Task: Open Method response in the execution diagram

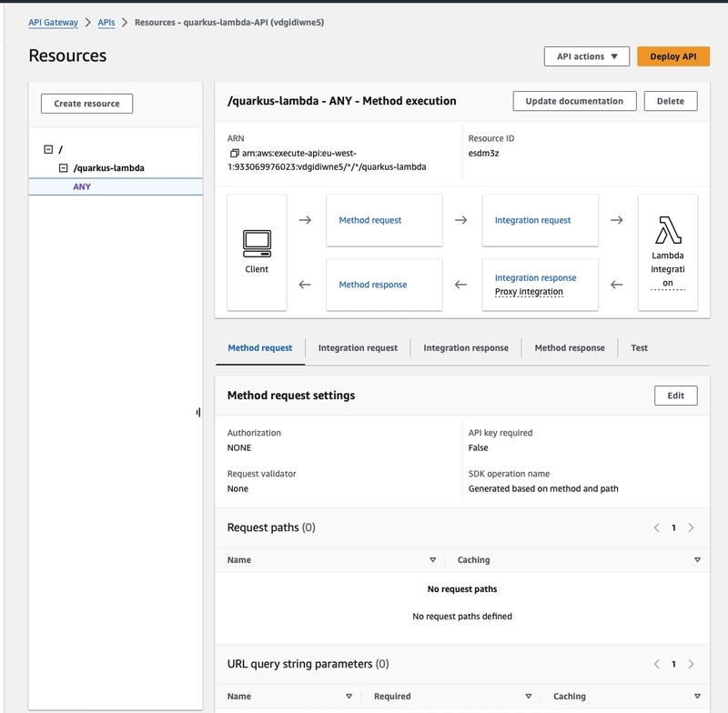Action: [373, 285]
